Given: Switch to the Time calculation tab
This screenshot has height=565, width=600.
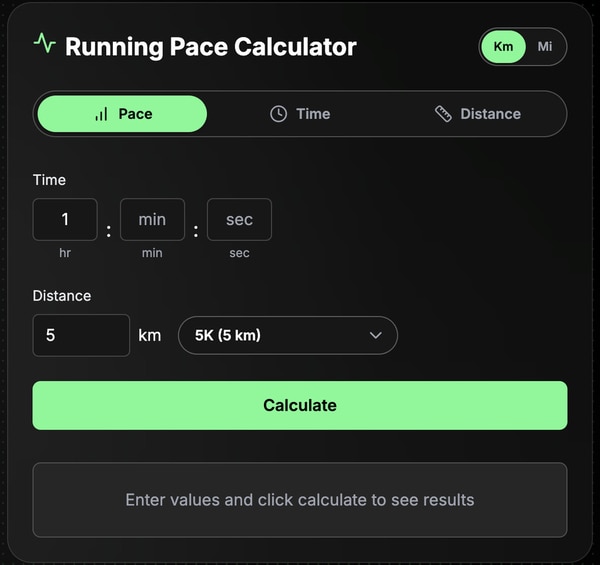Looking at the screenshot, I should pos(300,114).
